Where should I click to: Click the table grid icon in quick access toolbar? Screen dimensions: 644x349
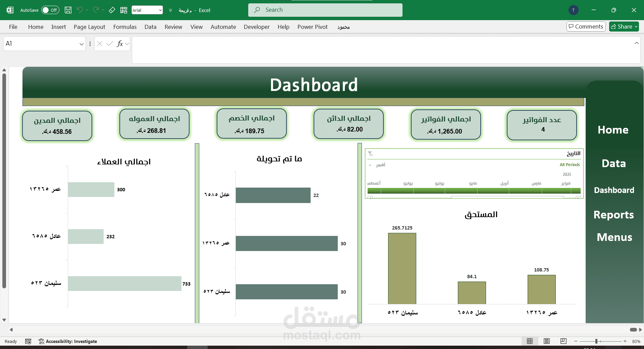(x=124, y=10)
